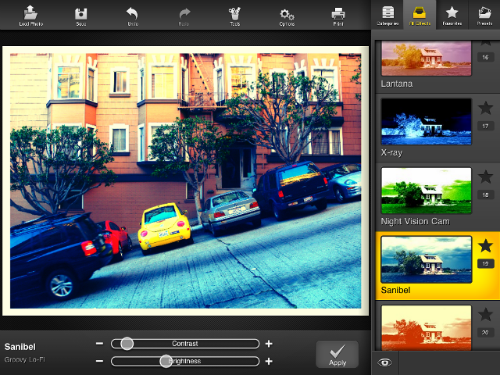This screenshot has height=375, width=500.
Task: Open the Presets tab
Action: pos(484,15)
